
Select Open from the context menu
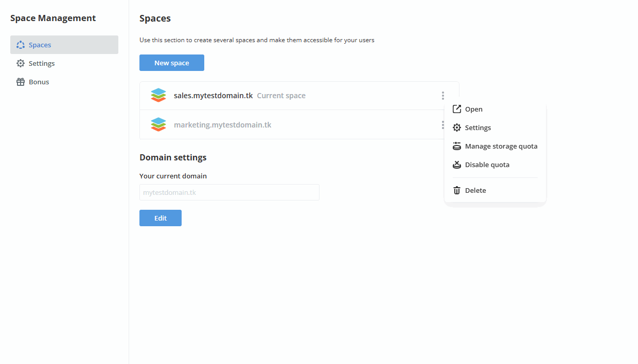(x=474, y=109)
